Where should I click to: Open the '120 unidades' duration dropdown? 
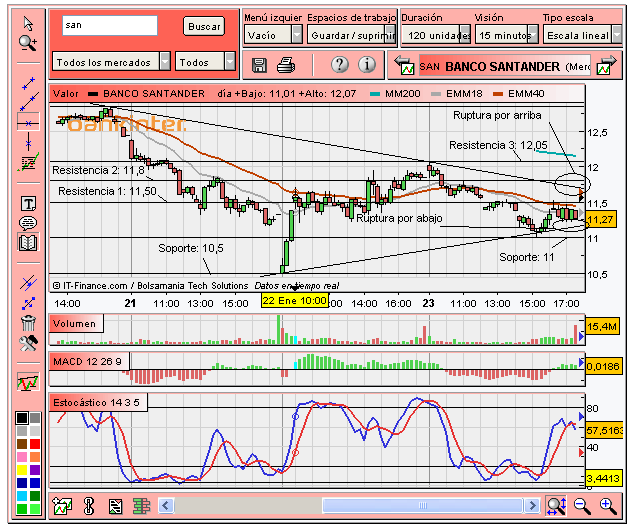click(x=436, y=35)
